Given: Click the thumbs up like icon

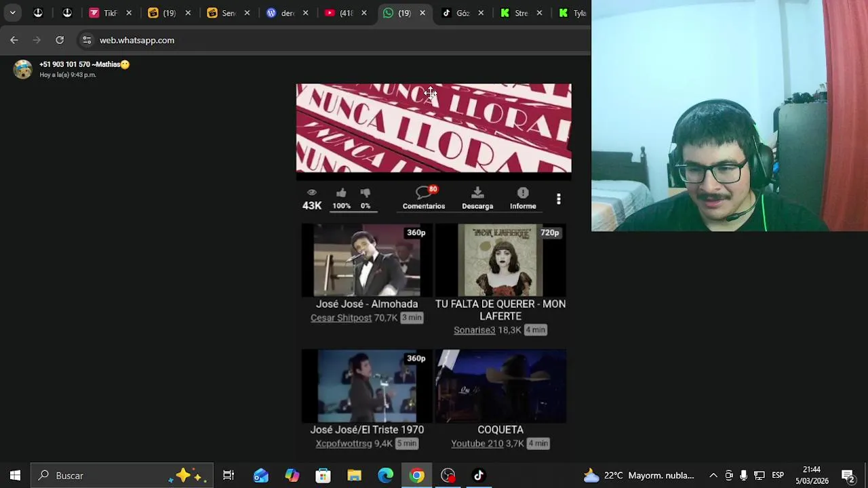Looking at the screenshot, I should 341,193.
